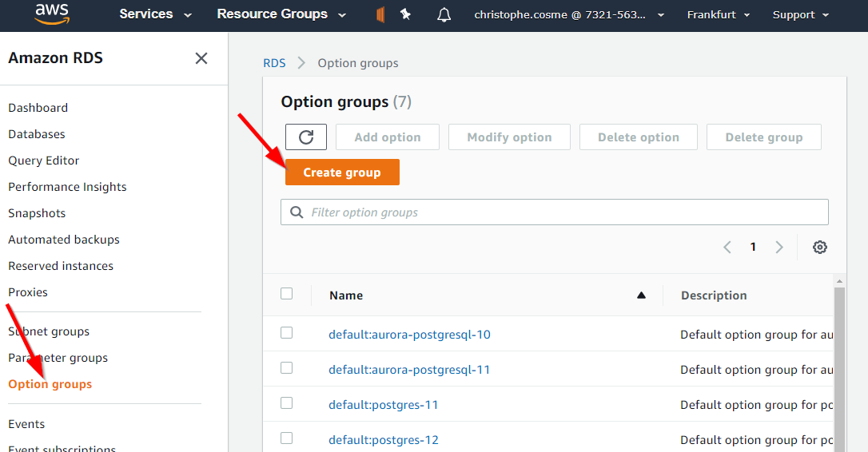Click page number 1 in pagination
Viewport: 868px width, 452px height.
(753, 247)
